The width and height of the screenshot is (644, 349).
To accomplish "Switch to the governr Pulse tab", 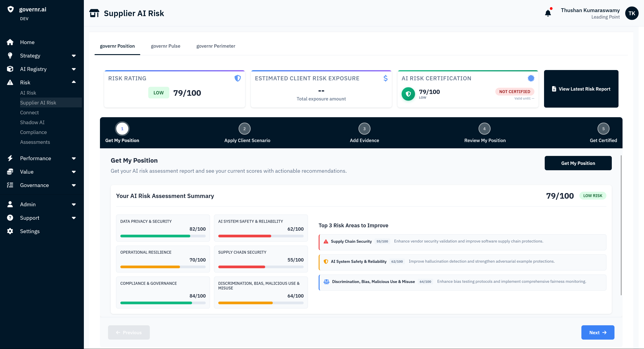I will pyautogui.click(x=165, y=46).
